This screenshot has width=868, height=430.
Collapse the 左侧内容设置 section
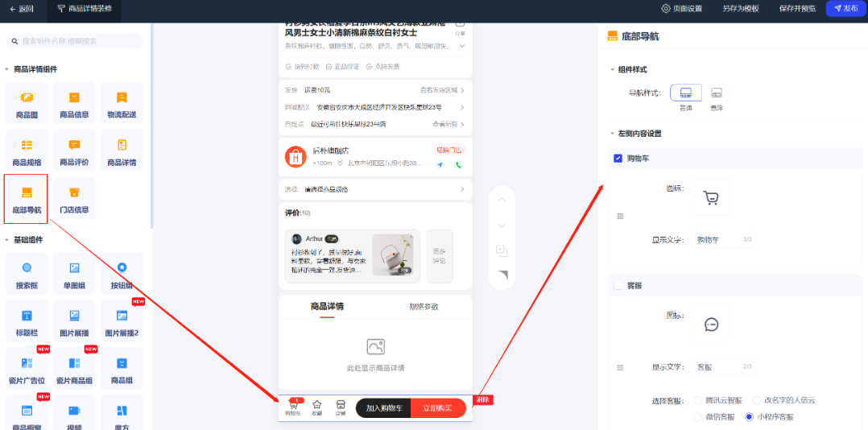[612, 134]
